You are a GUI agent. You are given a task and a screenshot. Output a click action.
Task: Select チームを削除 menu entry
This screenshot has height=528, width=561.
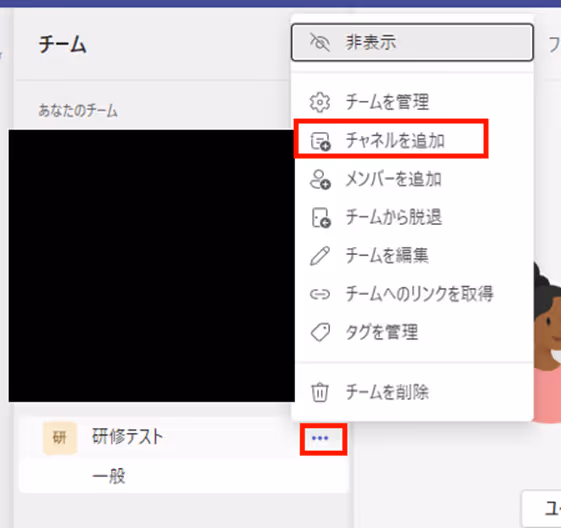click(x=412, y=392)
